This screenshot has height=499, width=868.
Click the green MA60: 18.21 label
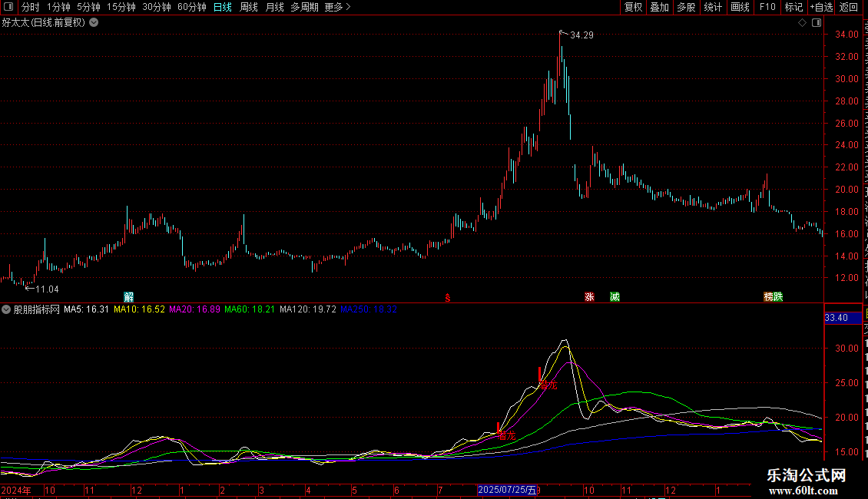(249, 309)
